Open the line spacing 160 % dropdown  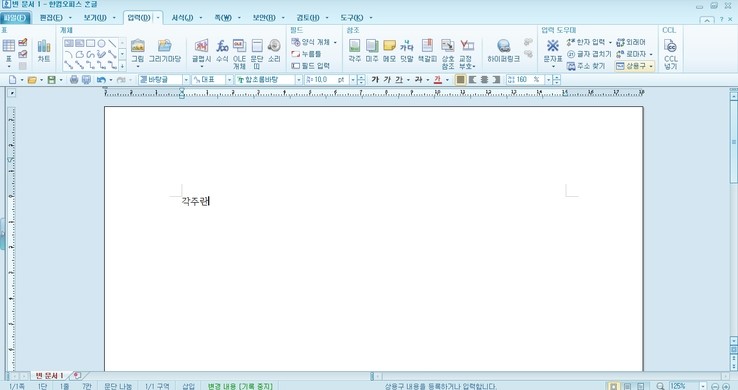pos(548,80)
